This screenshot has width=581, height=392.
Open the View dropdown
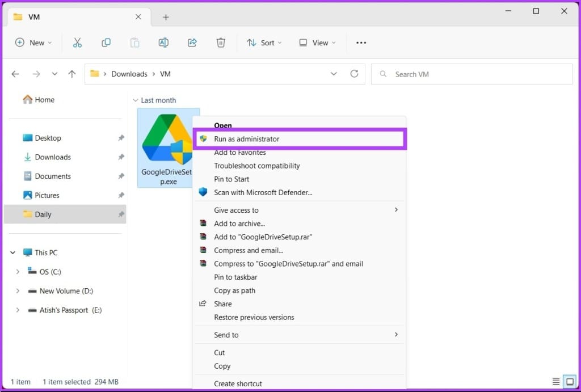[318, 43]
